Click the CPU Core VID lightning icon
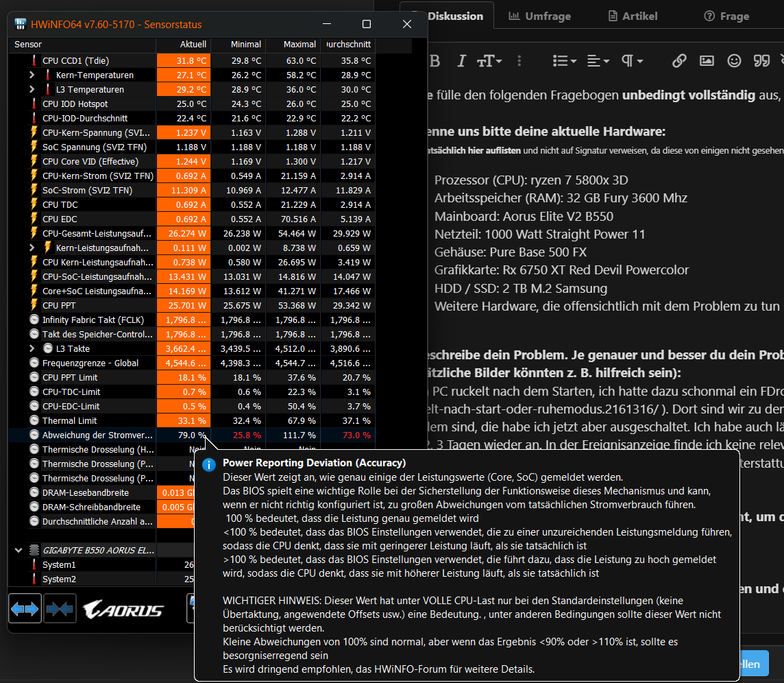 [34, 162]
